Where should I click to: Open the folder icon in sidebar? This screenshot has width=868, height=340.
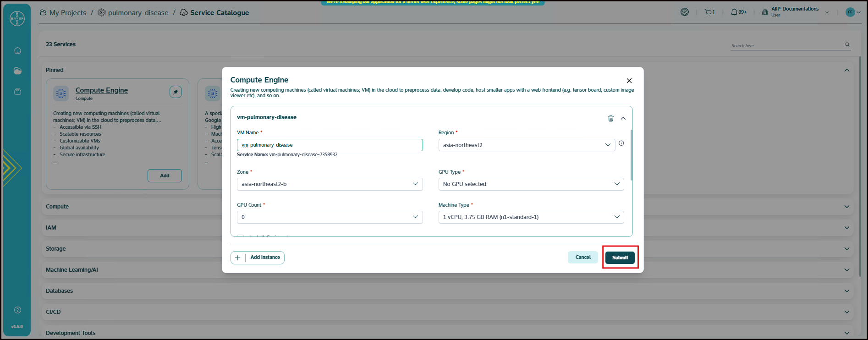click(x=17, y=71)
